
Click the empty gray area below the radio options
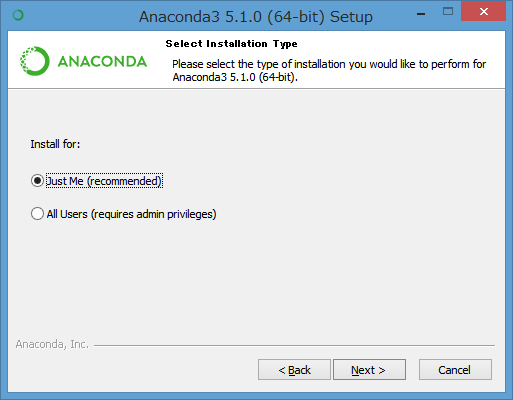coord(256,280)
